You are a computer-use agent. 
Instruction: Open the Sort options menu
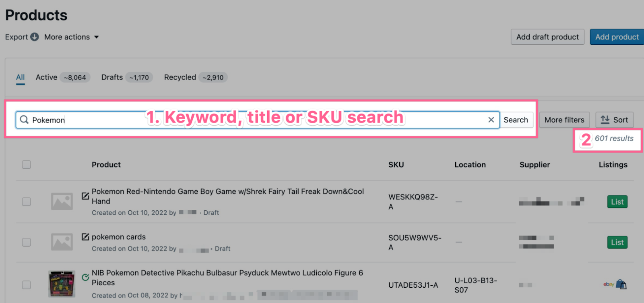point(615,120)
